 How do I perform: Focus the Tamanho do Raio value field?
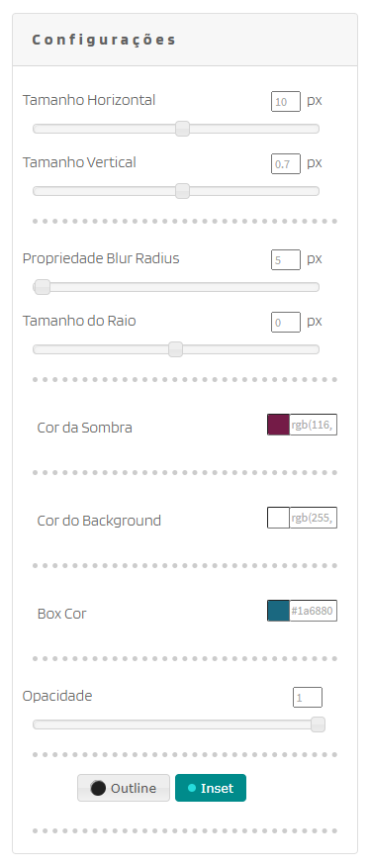pos(286,323)
